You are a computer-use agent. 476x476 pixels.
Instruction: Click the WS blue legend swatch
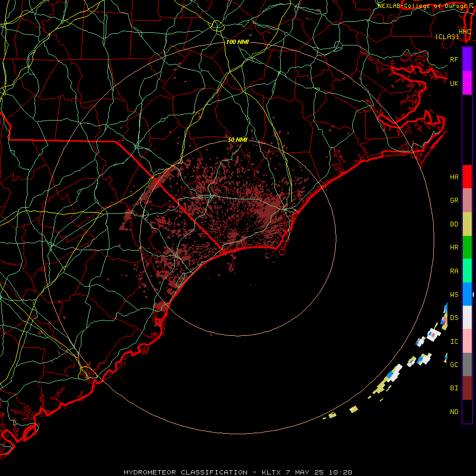coord(467,294)
